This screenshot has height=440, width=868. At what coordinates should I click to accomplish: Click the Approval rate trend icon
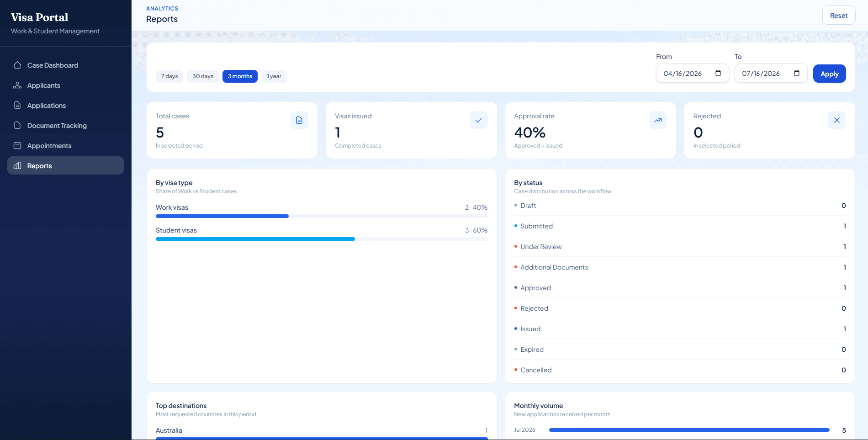tap(658, 120)
